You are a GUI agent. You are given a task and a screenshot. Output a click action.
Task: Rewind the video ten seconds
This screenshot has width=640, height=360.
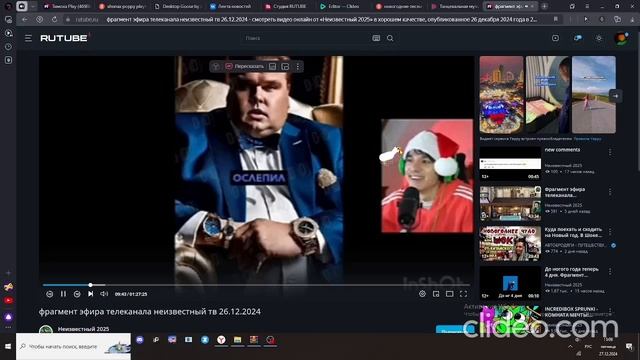tap(49, 294)
